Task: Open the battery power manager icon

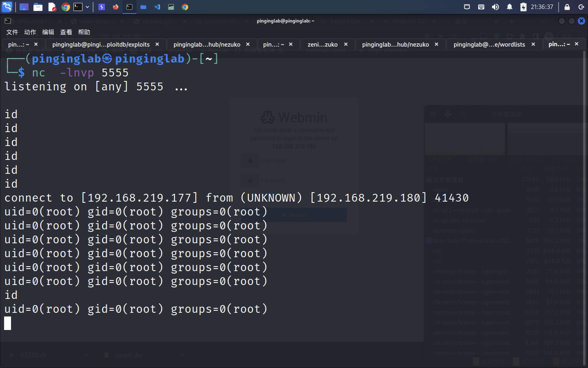Action: click(x=523, y=7)
